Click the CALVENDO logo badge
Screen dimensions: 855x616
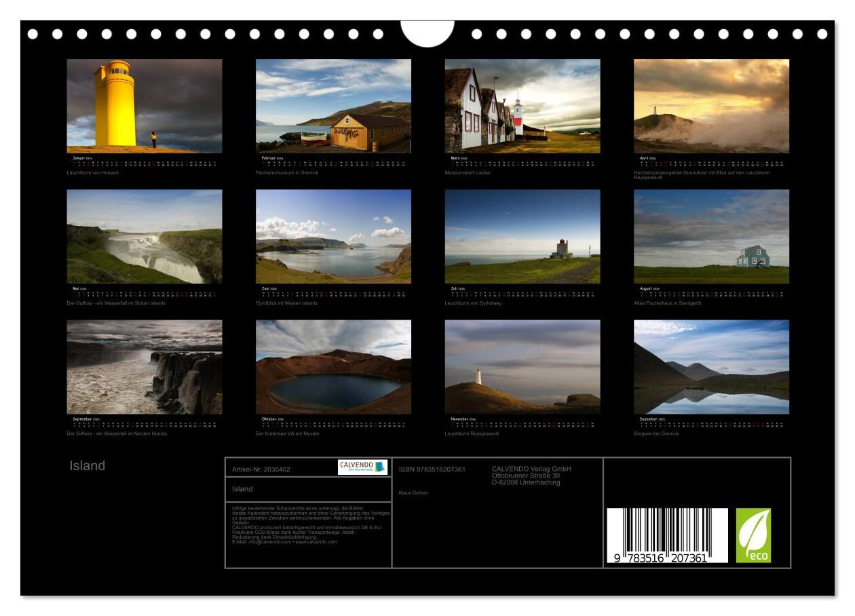pyautogui.click(x=362, y=467)
